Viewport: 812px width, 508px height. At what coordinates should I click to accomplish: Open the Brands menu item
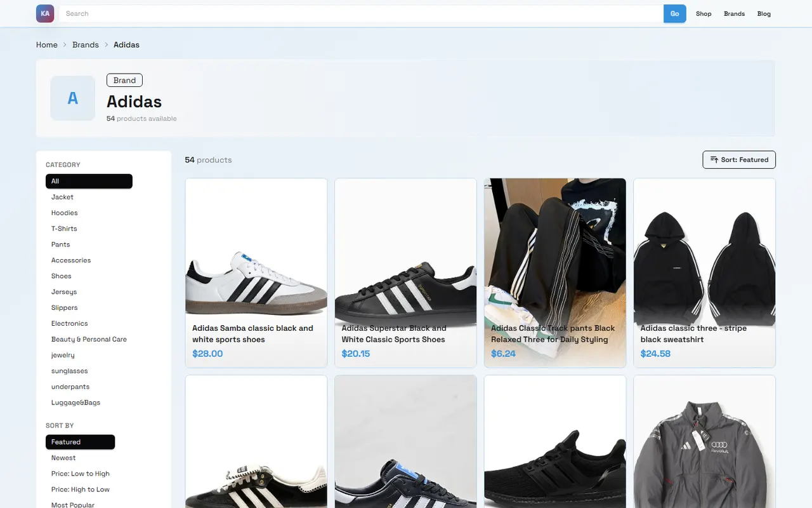click(735, 13)
